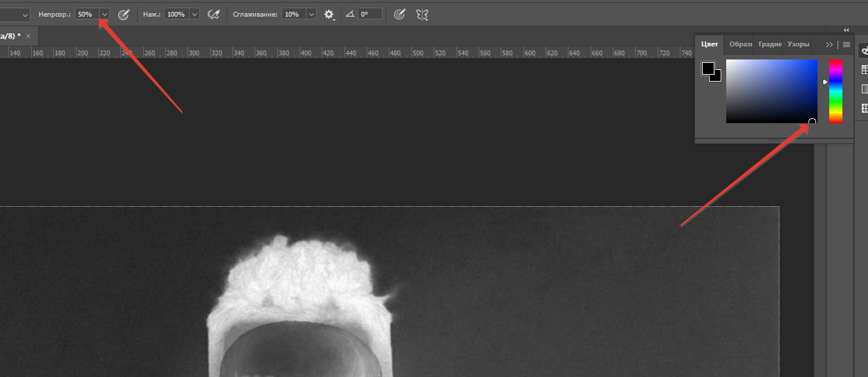Enable pressure control for opacity icon
This screenshot has width=868, height=377.
[x=124, y=14]
